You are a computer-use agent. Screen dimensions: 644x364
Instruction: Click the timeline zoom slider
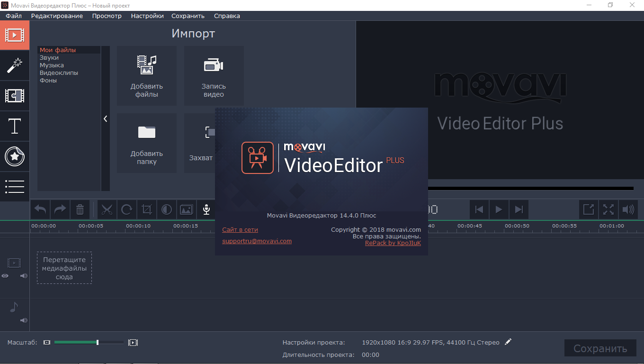pyautogui.click(x=89, y=342)
